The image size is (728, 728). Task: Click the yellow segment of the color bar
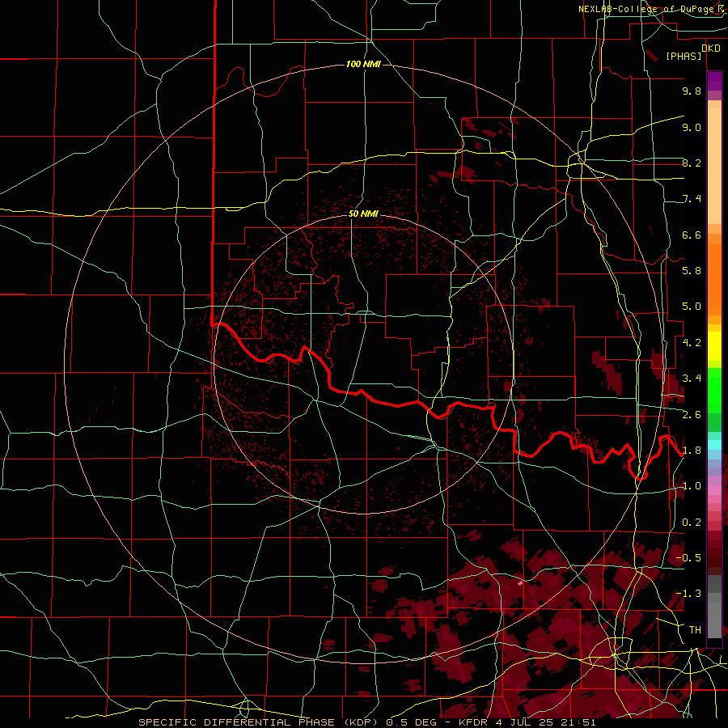coord(714,346)
